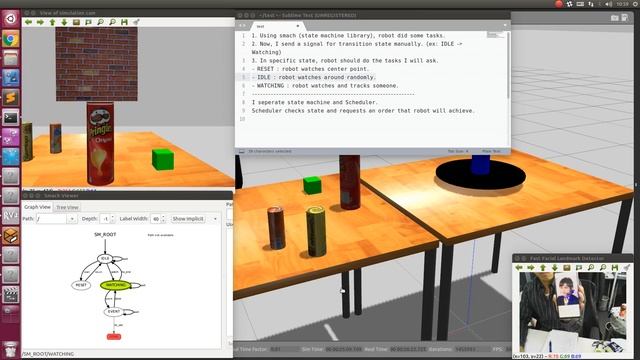Image resolution: width=640 pixels, height=360 pixels.
Task: Switch to Sublime Text from the dock
Action: pyautogui.click(x=11, y=98)
